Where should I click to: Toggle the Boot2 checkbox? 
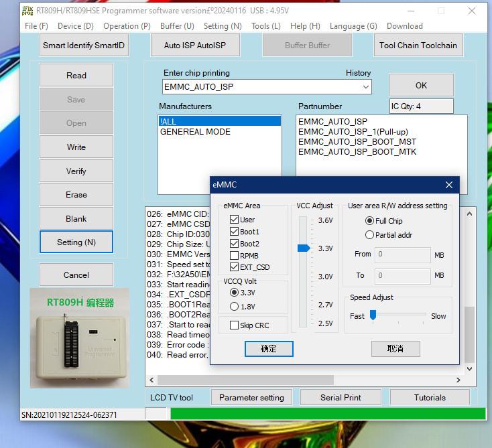(234, 243)
